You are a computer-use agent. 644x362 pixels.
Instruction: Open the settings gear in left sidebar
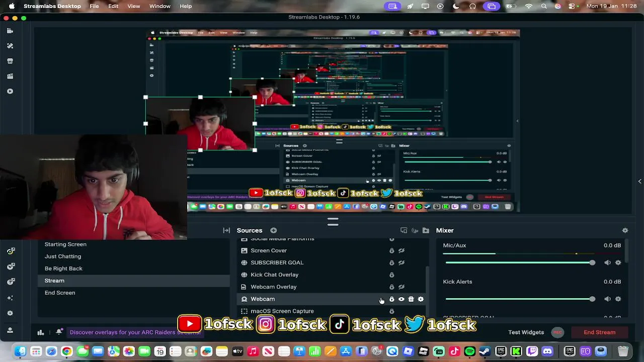pyautogui.click(x=10, y=313)
